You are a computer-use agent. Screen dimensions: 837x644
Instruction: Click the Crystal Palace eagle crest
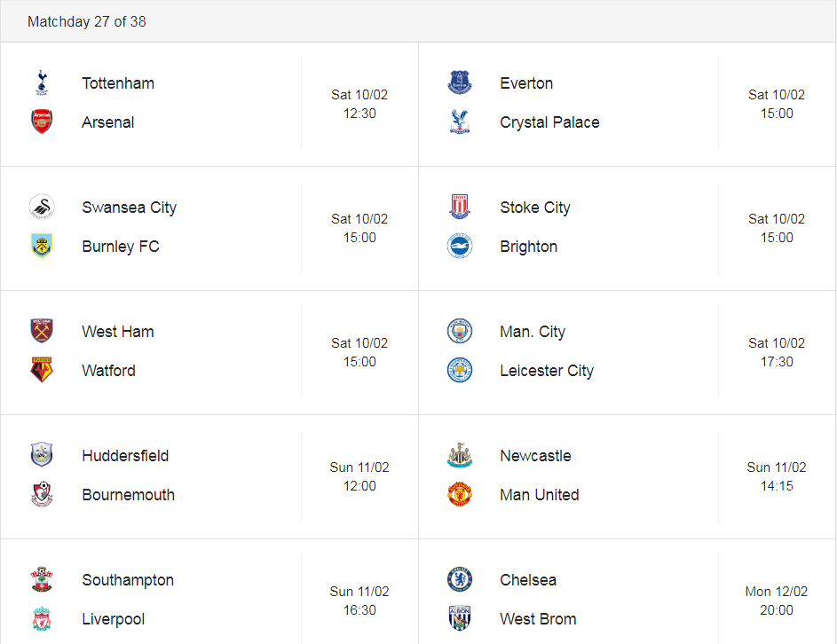click(x=460, y=122)
